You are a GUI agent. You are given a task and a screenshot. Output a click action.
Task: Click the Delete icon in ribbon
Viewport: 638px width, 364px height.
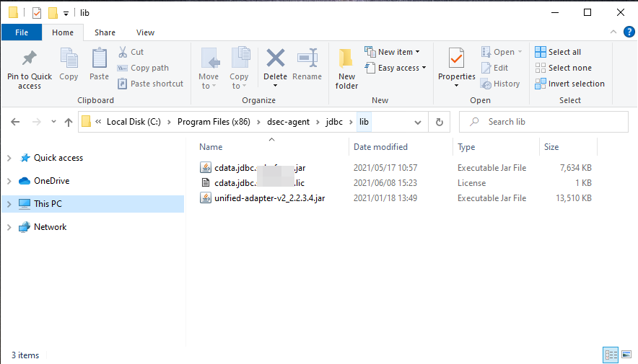pyautogui.click(x=275, y=59)
